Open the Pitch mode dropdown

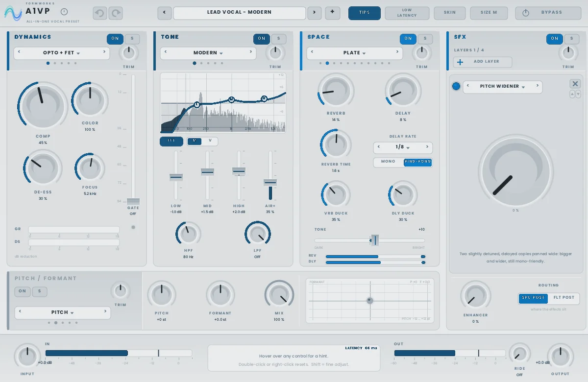point(62,312)
